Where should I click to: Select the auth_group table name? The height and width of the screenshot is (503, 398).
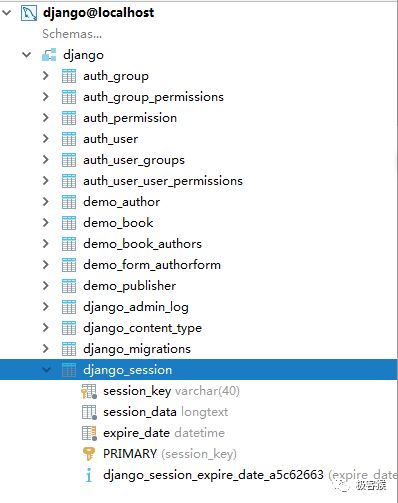pyautogui.click(x=116, y=76)
